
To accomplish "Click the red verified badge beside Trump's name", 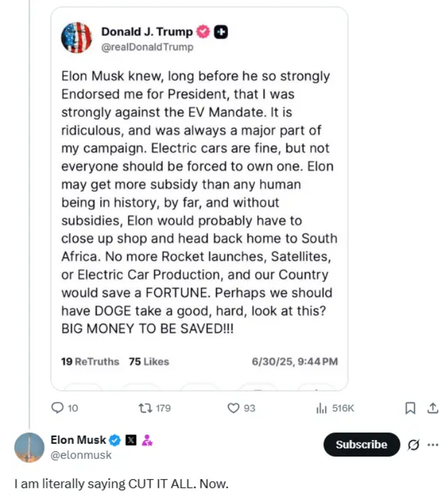I will pos(204,31).
